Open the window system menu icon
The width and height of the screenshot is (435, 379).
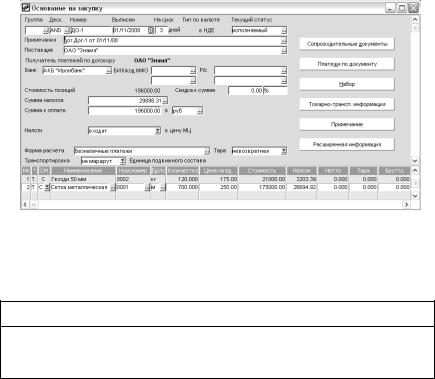(26, 8)
